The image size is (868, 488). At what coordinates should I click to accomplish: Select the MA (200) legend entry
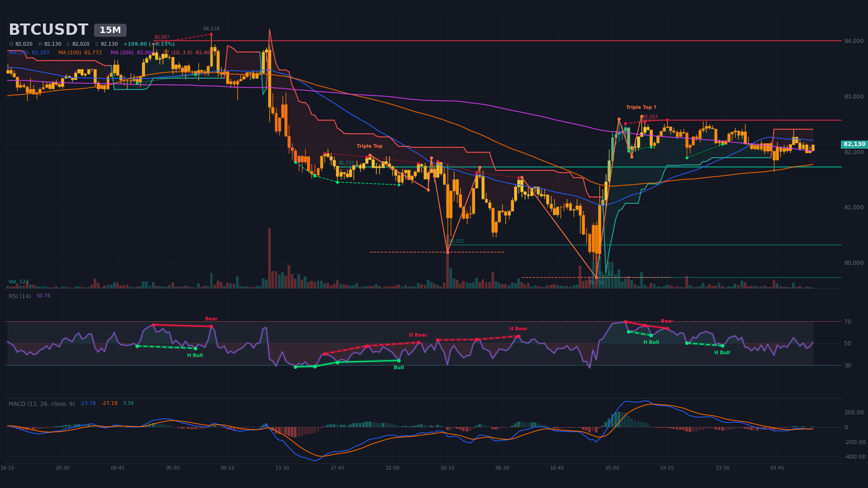[132, 53]
